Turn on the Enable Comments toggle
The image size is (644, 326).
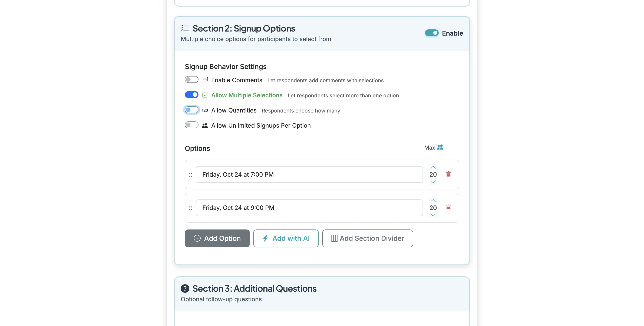click(191, 79)
